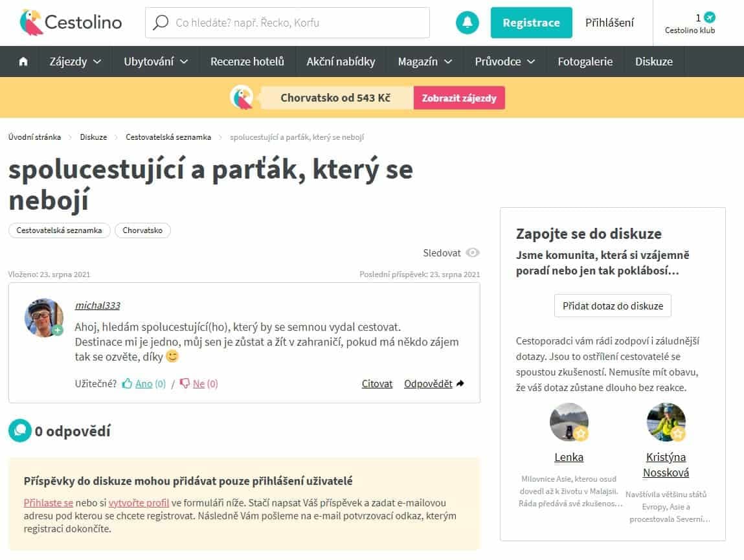744x560 pixels.
Task: Click the Odpovědět link
Action: [x=428, y=383]
